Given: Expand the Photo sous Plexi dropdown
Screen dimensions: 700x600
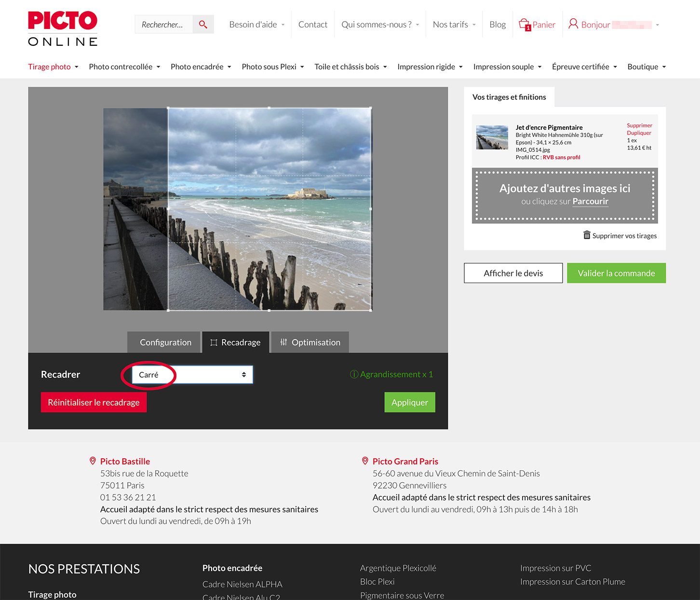Looking at the screenshot, I should click(x=272, y=67).
